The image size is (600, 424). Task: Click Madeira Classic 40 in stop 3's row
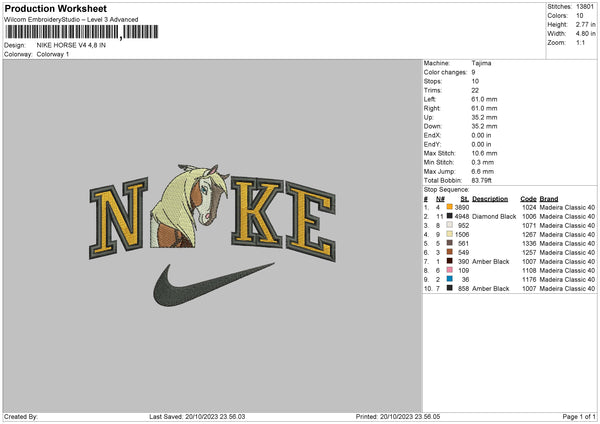567,225
